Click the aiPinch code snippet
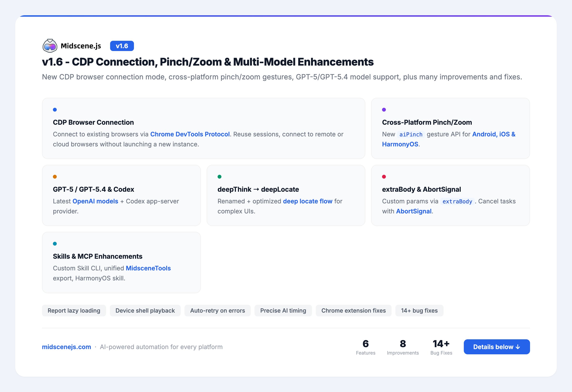 (x=411, y=134)
